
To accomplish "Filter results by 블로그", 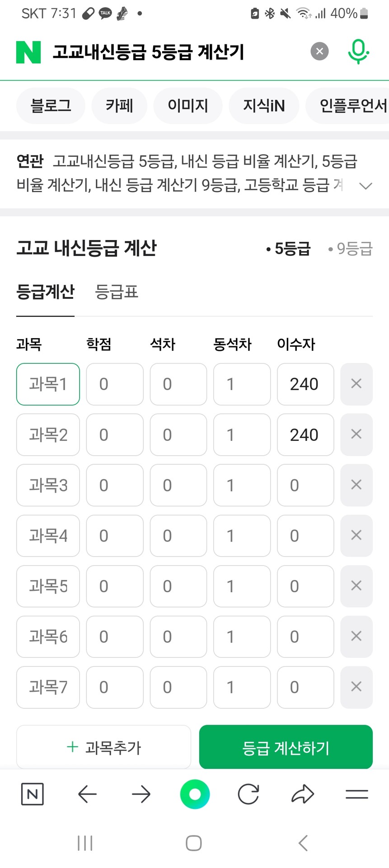I will [51, 106].
